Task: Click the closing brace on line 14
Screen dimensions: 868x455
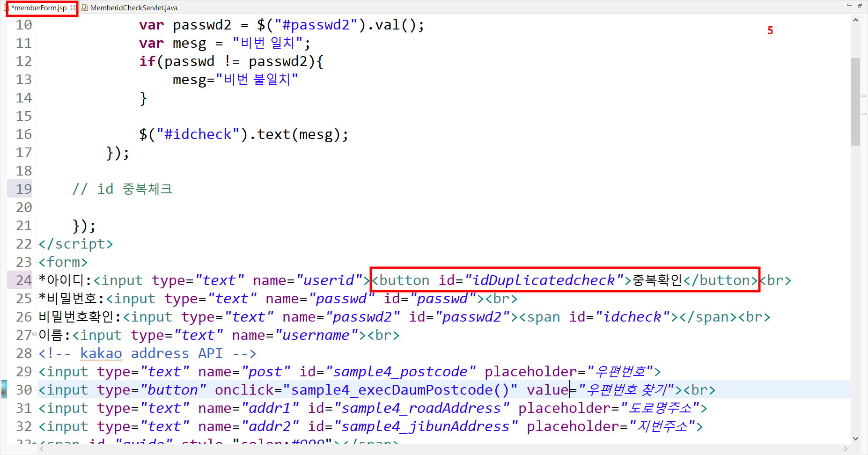Action: pyautogui.click(x=143, y=98)
